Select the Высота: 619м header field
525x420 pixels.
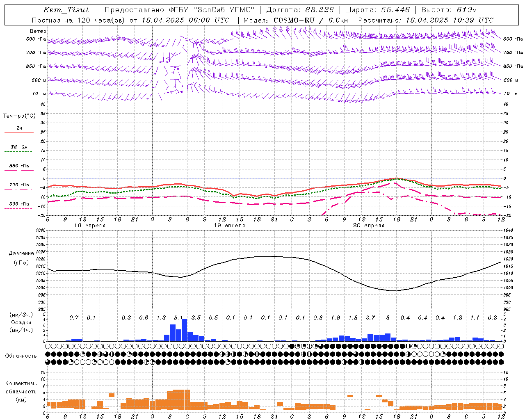pos(449,10)
